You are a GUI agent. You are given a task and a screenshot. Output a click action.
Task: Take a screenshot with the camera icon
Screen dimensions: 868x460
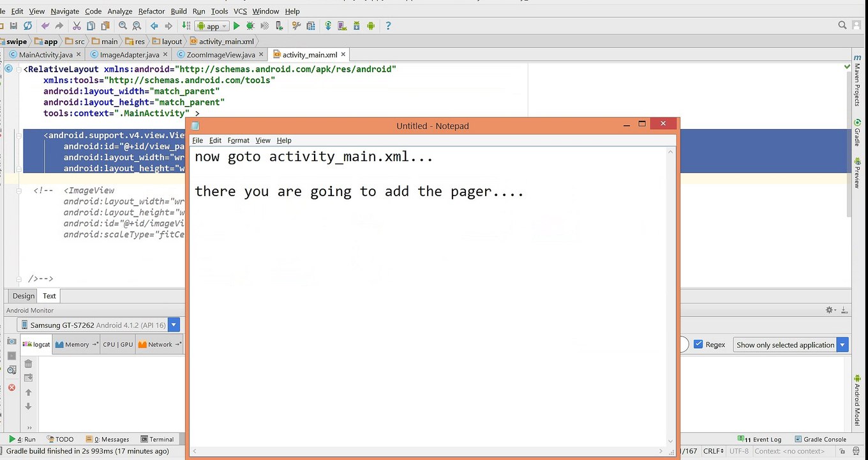point(11,342)
